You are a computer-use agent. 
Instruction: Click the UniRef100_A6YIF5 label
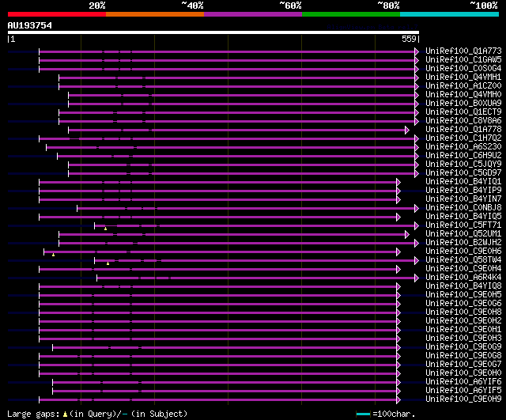tap(463, 391)
